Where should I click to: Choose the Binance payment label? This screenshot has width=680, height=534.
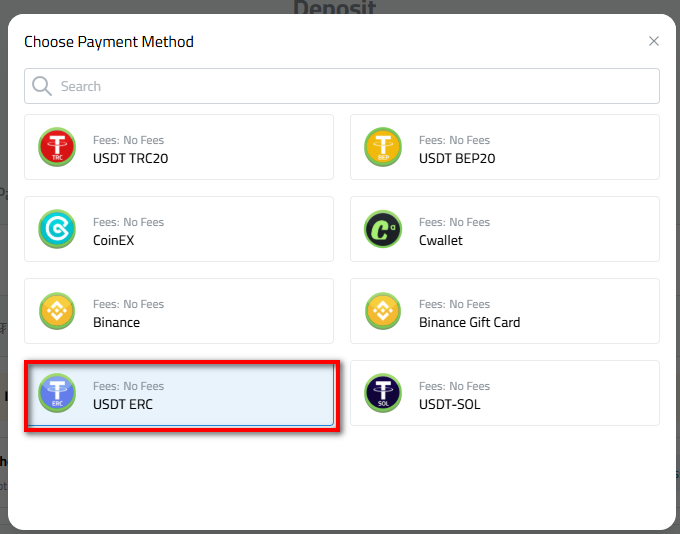tap(116, 322)
